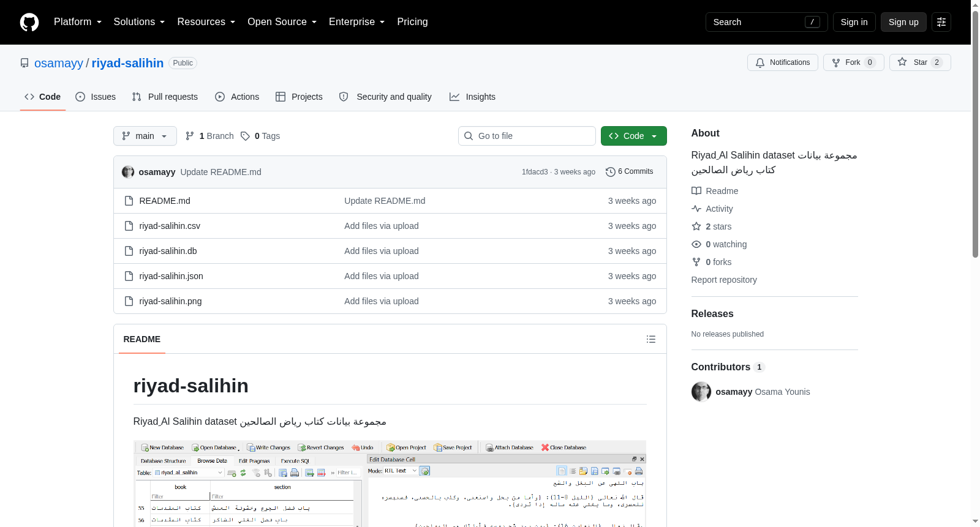Image resolution: width=980 pixels, height=527 pixels.
Task: Switch to the Code tab
Action: point(43,97)
